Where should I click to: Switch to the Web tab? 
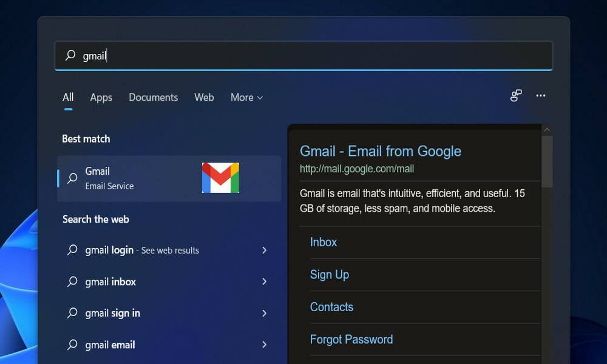point(204,97)
